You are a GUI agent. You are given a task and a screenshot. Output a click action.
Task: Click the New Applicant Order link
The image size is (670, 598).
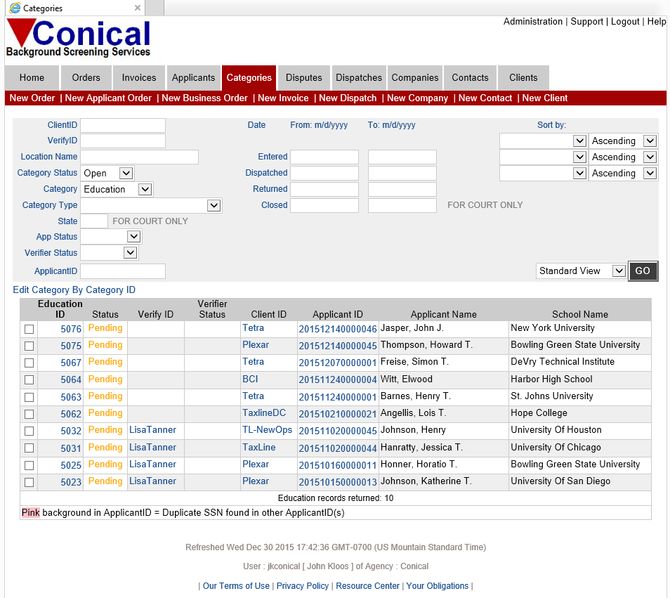pyautogui.click(x=108, y=98)
